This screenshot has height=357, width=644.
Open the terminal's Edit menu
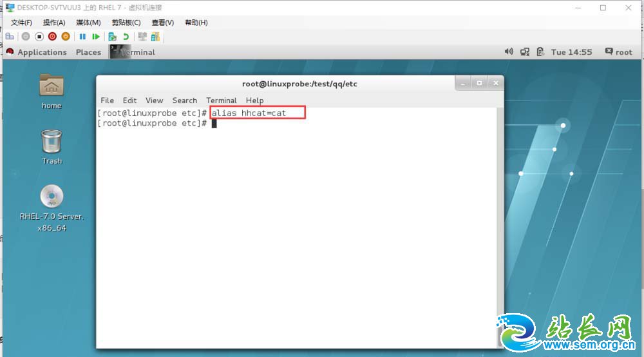[129, 101]
